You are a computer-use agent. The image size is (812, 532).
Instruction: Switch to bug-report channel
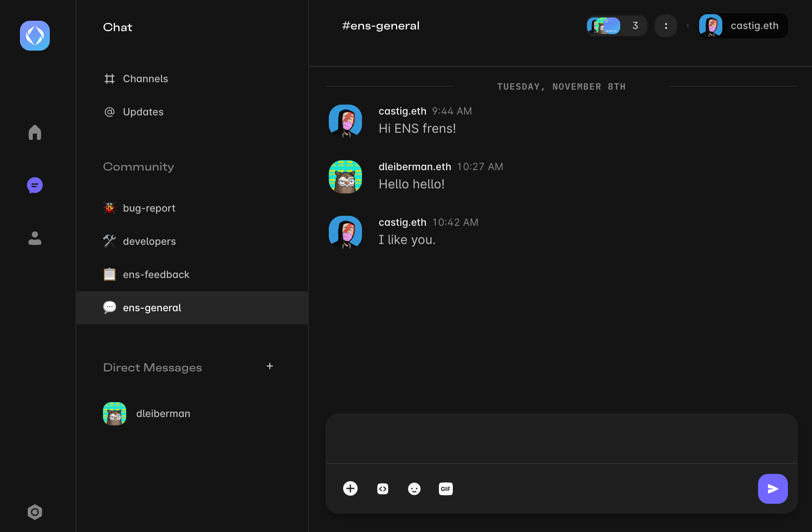pos(149,208)
